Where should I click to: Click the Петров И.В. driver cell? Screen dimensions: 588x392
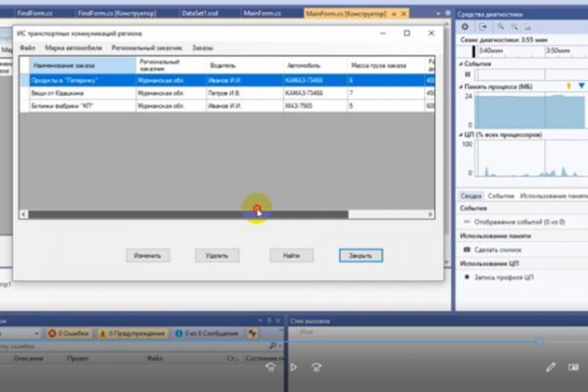click(x=244, y=93)
